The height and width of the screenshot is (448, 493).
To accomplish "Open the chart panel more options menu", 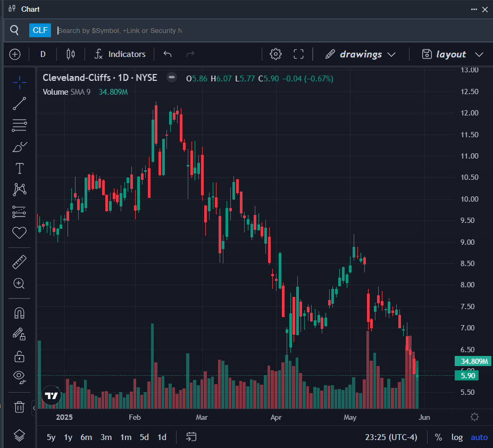I will [474, 10].
